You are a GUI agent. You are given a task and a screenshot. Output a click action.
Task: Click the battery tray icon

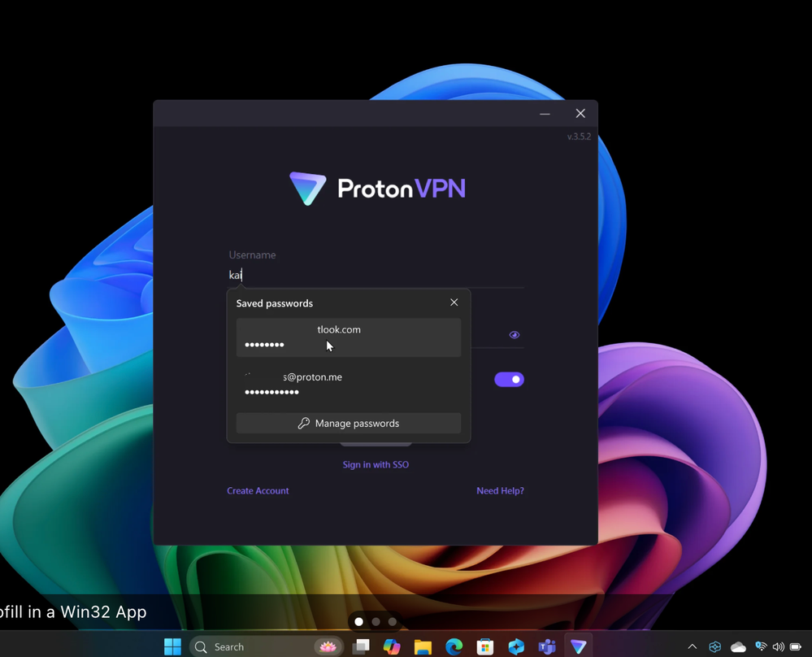(x=796, y=646)
